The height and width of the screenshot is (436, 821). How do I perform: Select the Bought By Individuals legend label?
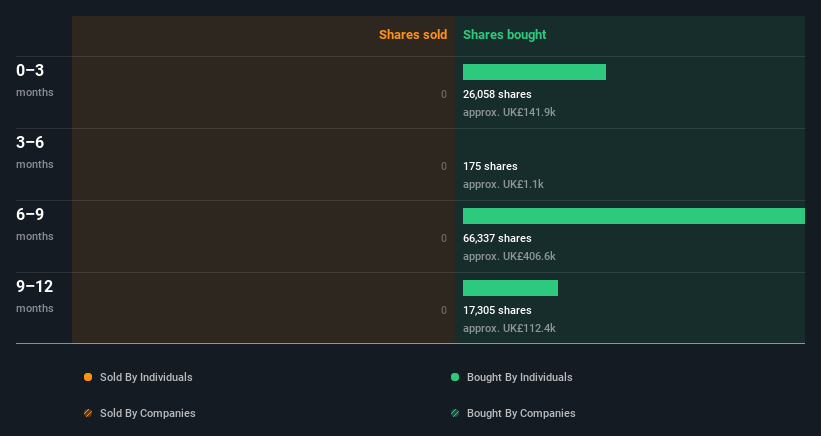click(x=519, y=377)
